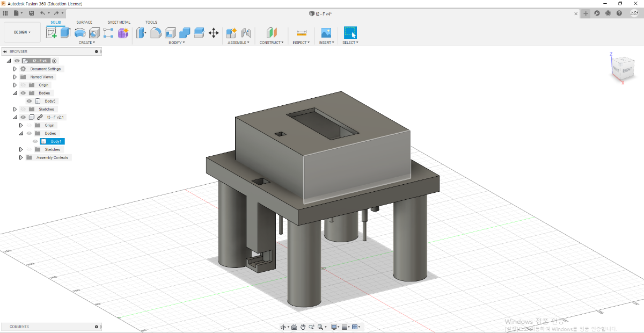Open the Design workspace dropdown
The height and width of the screenshot is (333, 644).
click(22, 32)
